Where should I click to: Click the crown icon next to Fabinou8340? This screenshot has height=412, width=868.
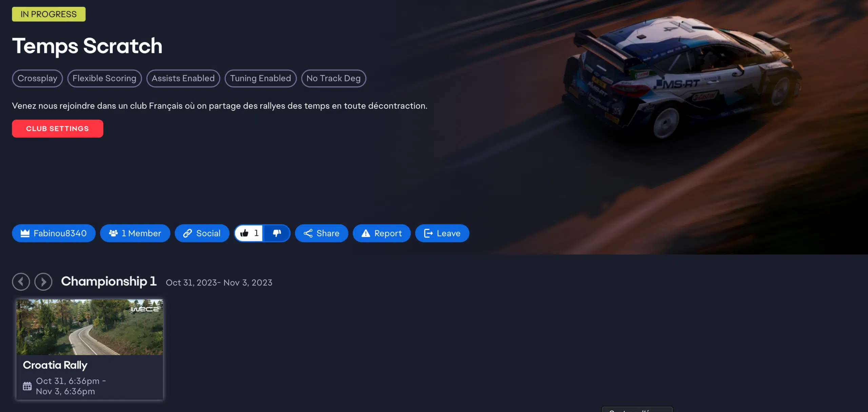pyautogui.click(x=25, y=233)
